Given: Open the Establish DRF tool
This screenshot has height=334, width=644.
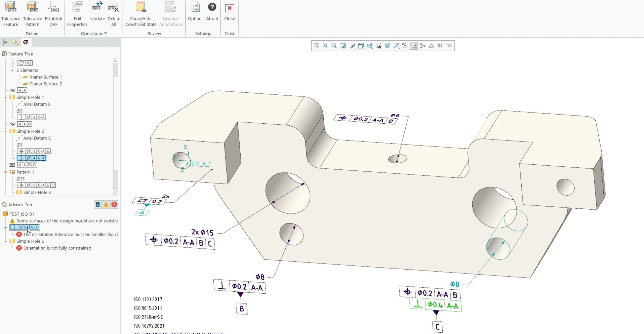Looking at the screenshot, I should coord(53,14).
